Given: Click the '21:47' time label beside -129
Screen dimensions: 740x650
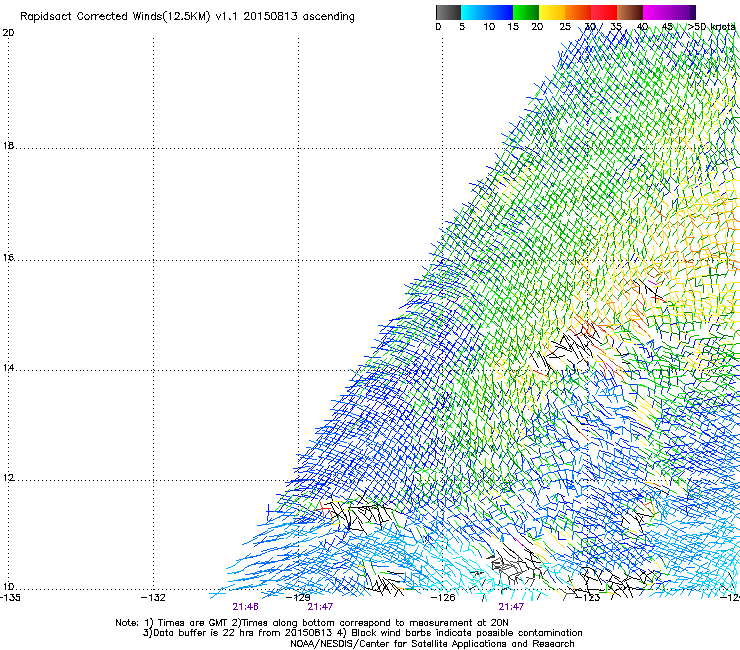Looking at the screenshot, I should click(x=320, y=607).
